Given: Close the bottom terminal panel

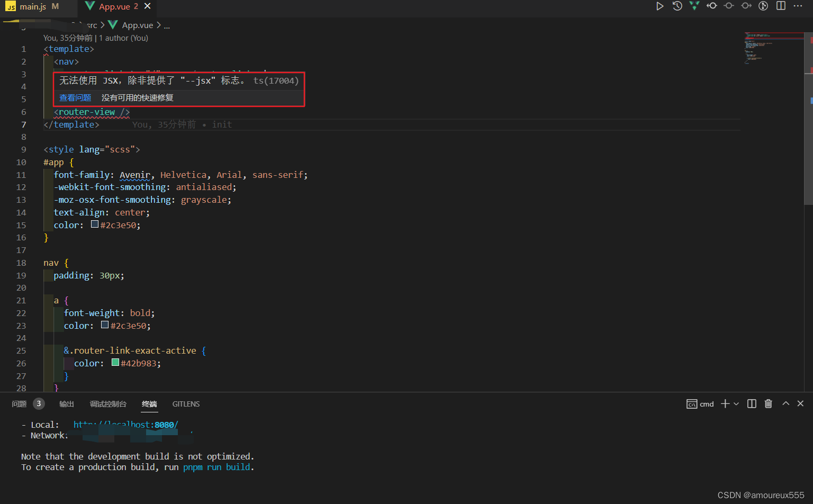Looking at the screenshot, I should click(800, 403).
